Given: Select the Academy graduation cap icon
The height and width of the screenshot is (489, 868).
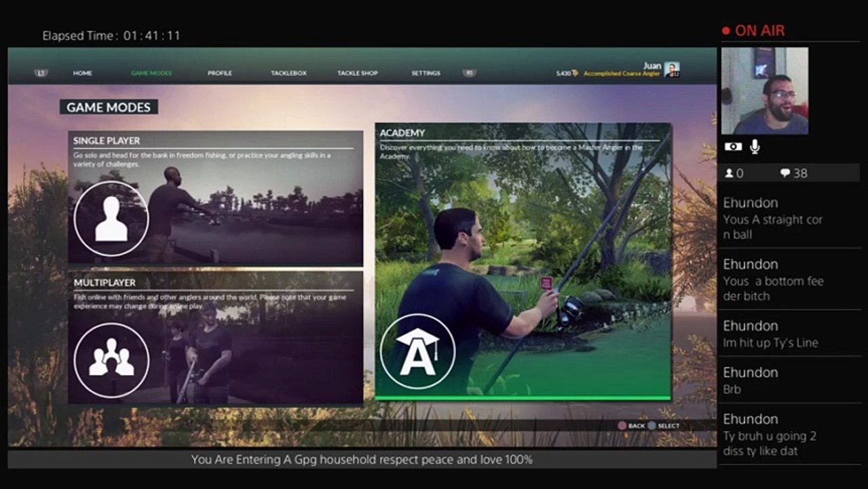Looking at the screenshot, I should coord(417,351).
